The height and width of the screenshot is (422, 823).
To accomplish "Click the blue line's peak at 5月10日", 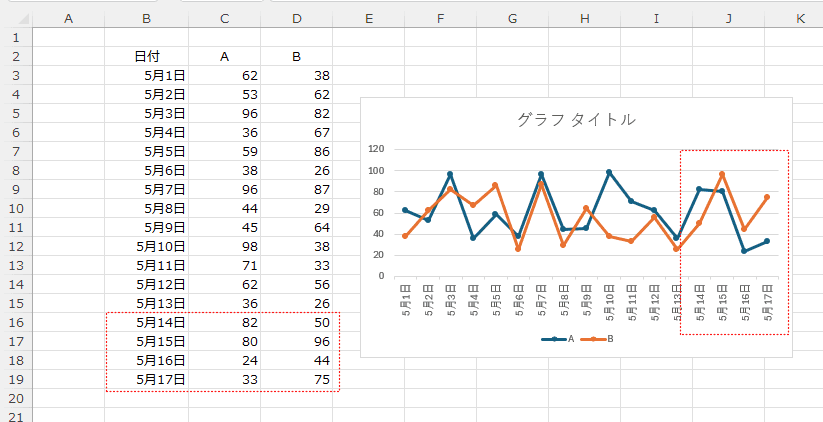I will [x=609, y=172].
